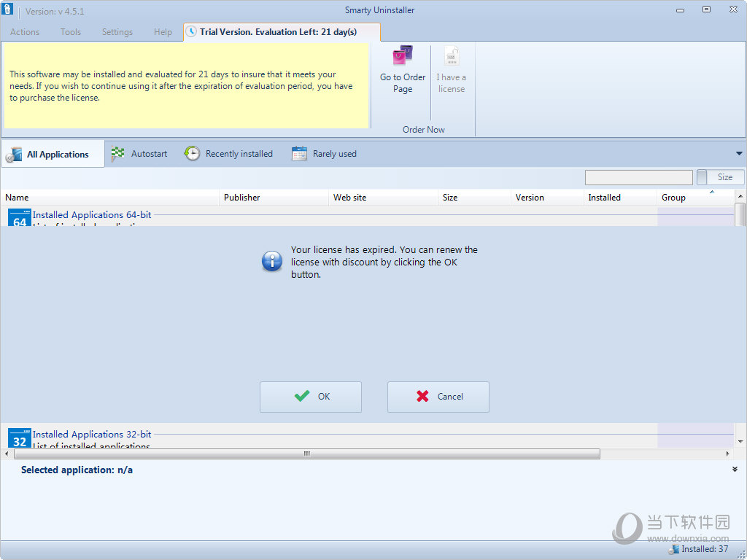Click the search input field
This screenshot has height=560, width=747.
(639, 177)
